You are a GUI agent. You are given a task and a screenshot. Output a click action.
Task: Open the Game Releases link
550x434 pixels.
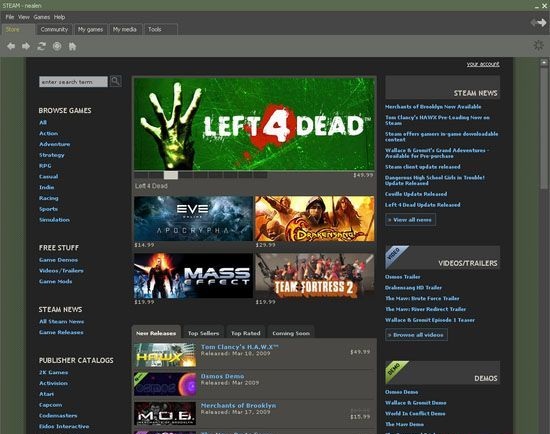pos(61,332)
